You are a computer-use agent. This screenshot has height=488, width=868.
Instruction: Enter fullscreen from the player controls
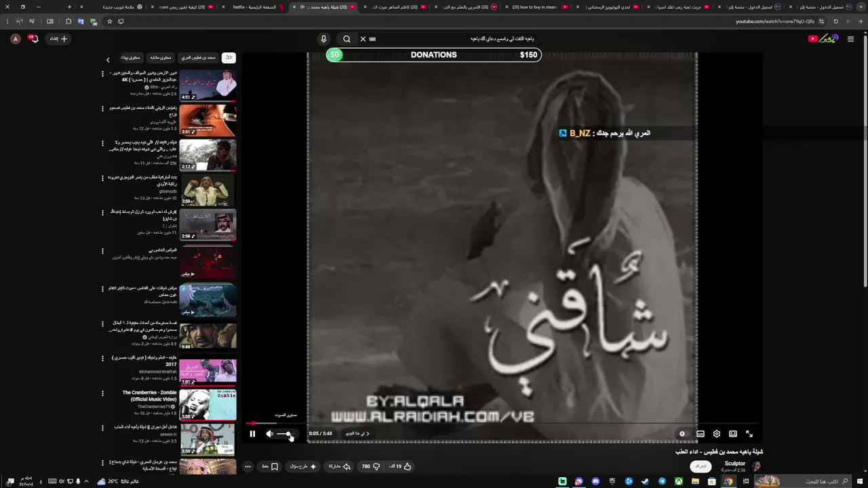click(749, 434)
